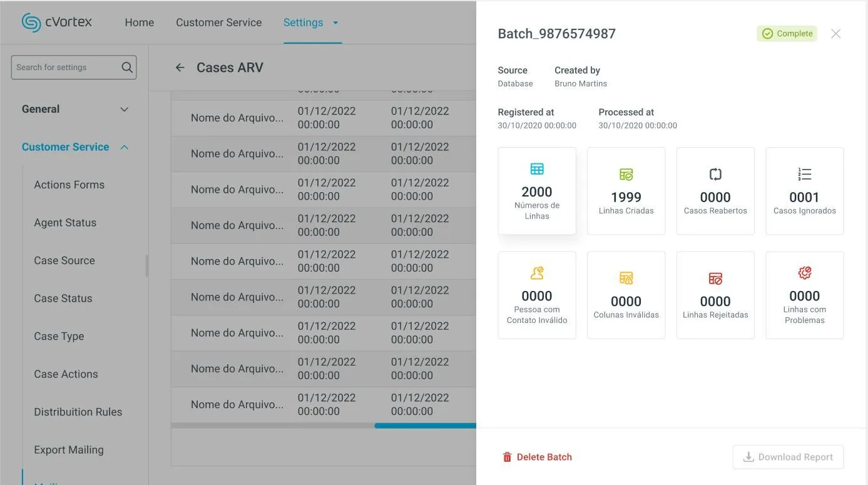
Task: Click the Números de Linhas table icon
Action: click(537, 169)
